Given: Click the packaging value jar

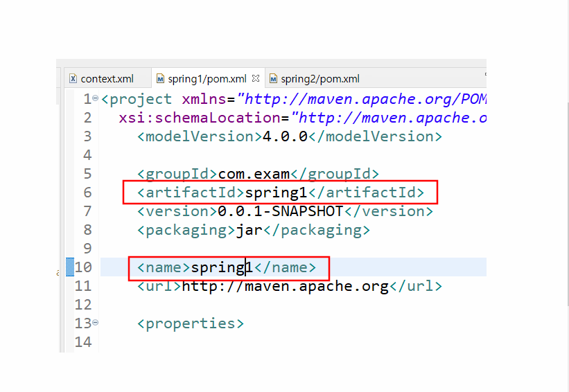Looking at the screenshot, I should [x=249, y=230].
